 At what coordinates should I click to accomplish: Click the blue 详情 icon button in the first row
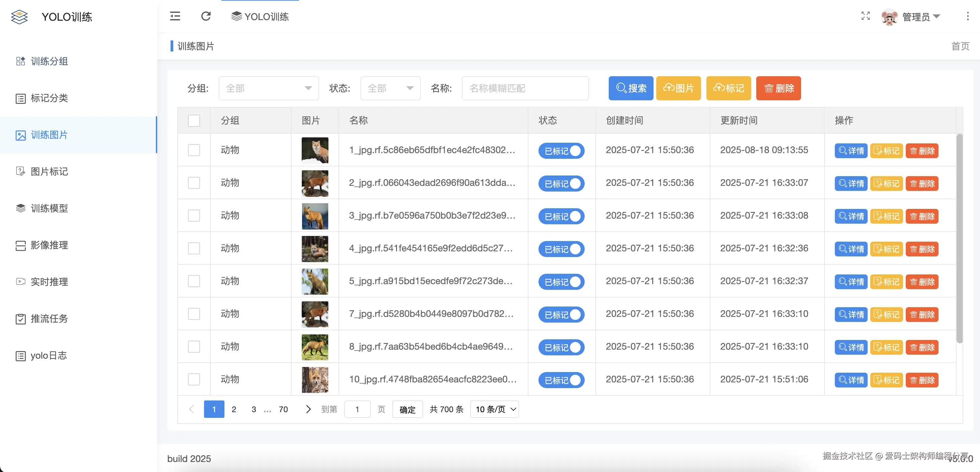click(851, 151)
